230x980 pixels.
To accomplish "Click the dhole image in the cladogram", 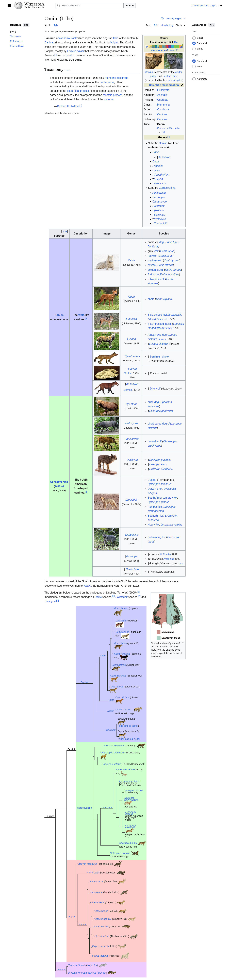I will coord(119,701).
